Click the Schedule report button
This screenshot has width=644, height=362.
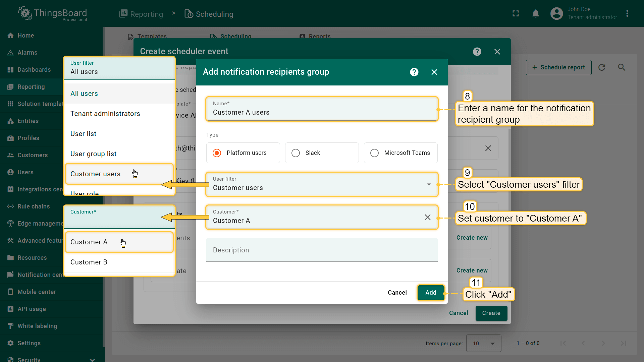(x=558, y=67)
